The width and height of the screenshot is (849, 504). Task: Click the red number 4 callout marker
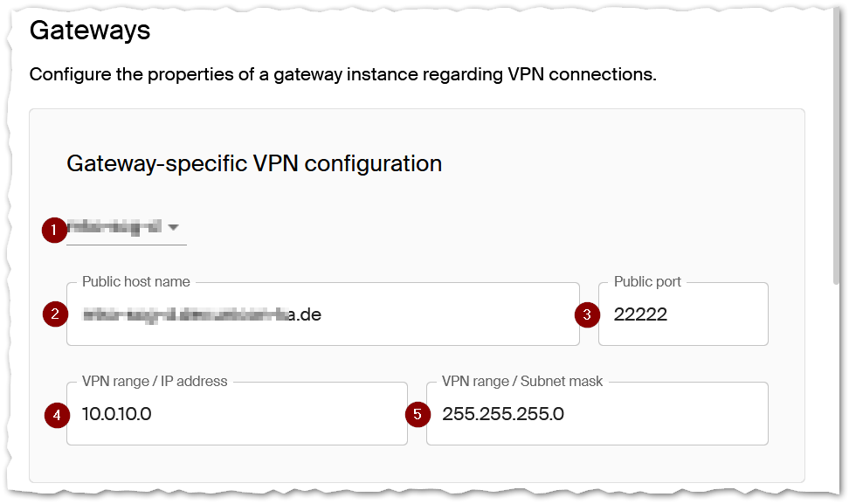(x=56, y=414)
